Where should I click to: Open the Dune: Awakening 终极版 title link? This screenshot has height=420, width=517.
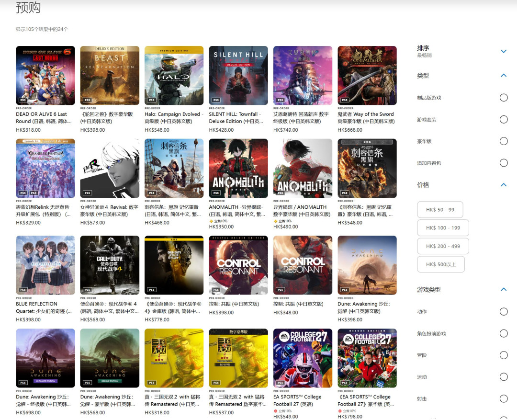(43, 400)
